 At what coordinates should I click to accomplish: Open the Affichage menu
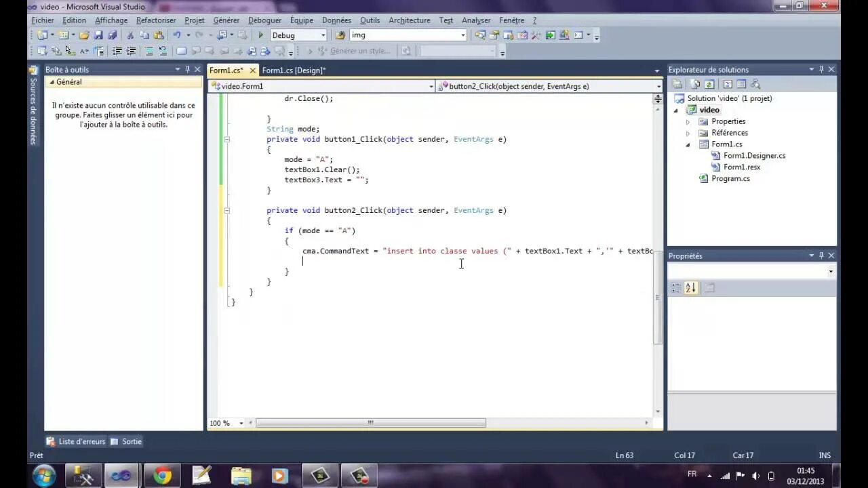coord(111,20)
